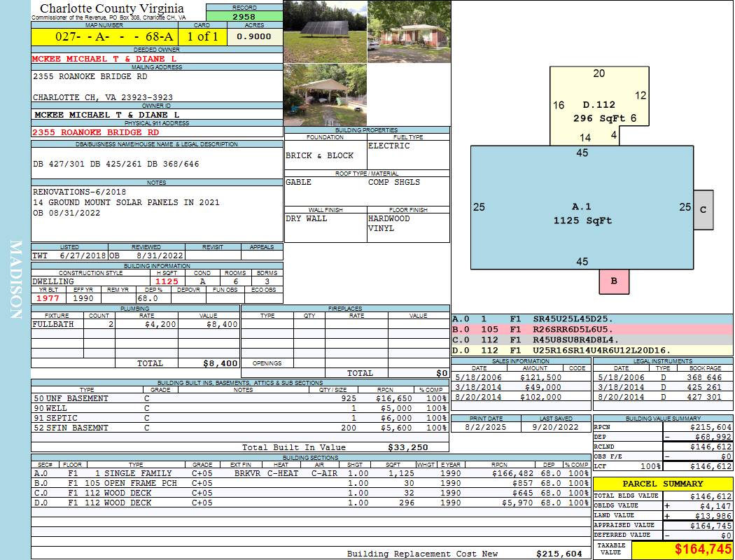
Task: Select the yellow D.0 legend row
Action: coord(591,350)
